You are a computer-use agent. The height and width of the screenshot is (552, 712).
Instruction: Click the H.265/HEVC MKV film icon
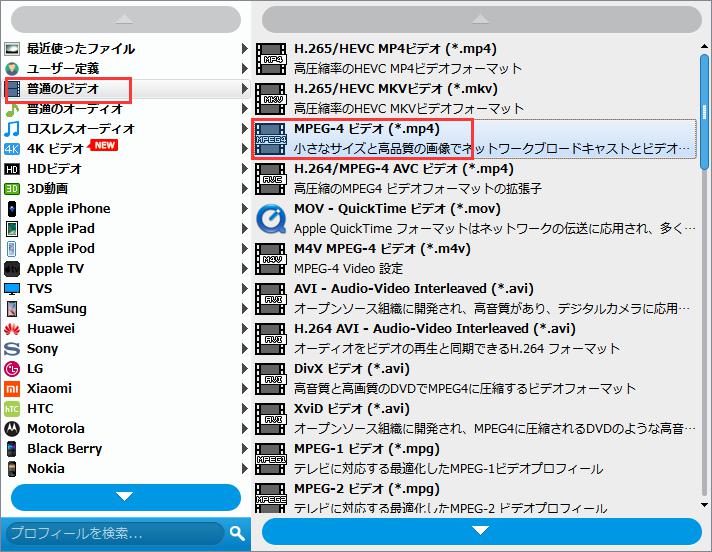pos(271,99)
